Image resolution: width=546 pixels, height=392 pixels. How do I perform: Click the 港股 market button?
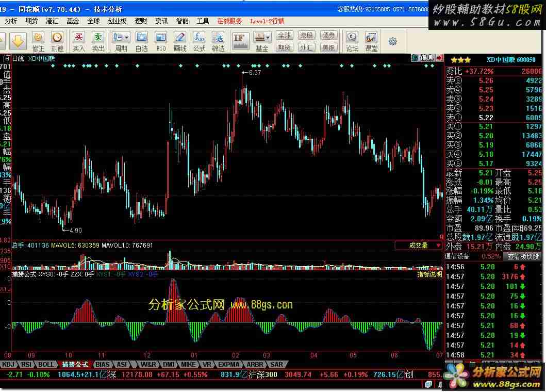306,35
